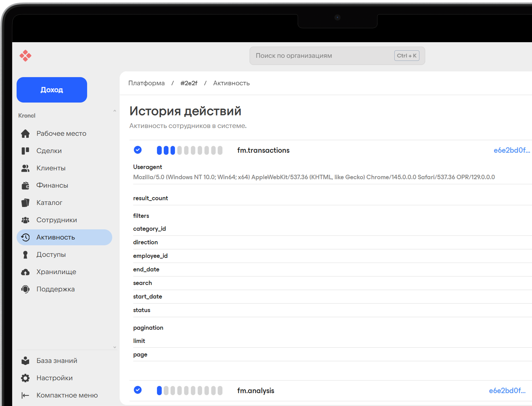This screenshot has width=532, height=406.
Task: Click sidebar scroll up chevron near Kroncl
Action: click(x=115, y=111)
